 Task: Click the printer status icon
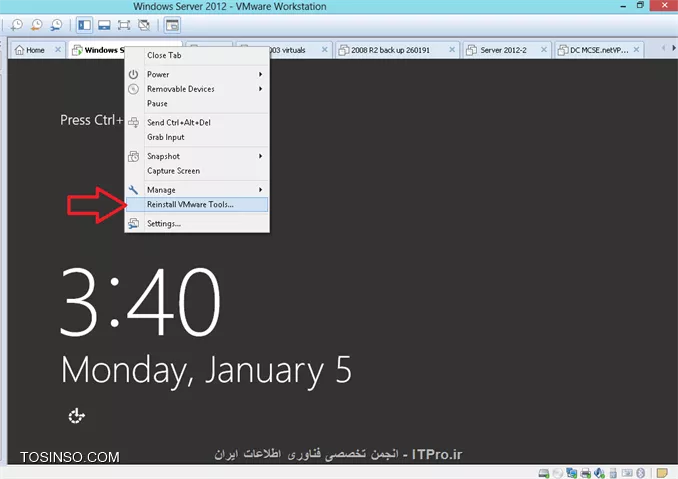[585, 473]
